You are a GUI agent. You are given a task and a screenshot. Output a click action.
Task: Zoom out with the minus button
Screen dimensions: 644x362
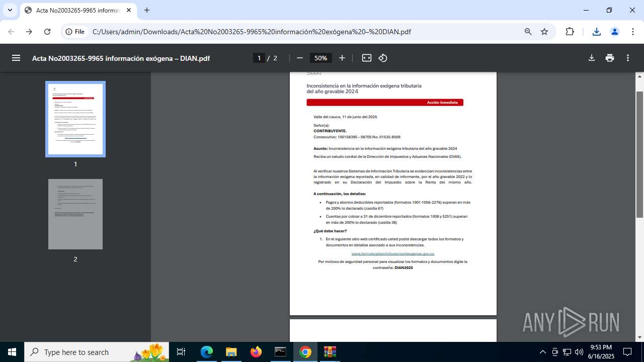coord(300,58)
